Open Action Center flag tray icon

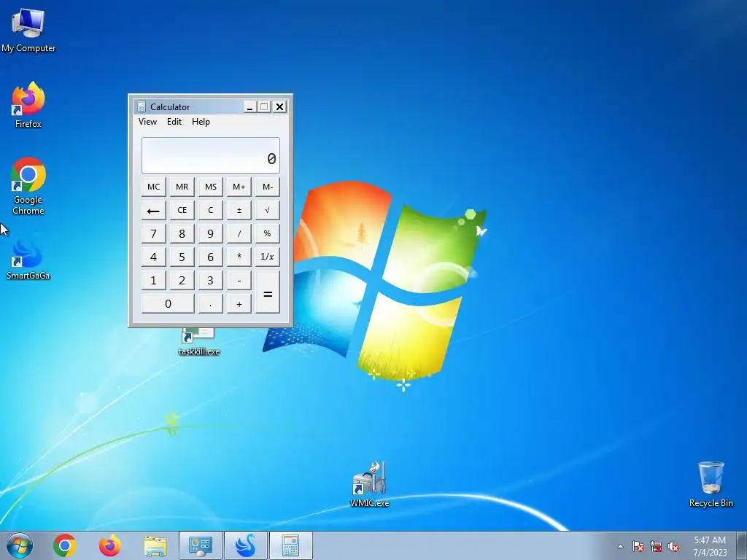click(638, 546)
